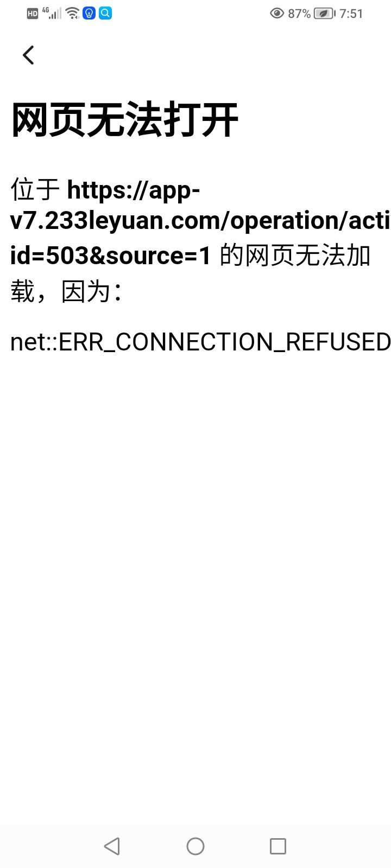
Task: Tap the 4G signal strength bars
Action: 52,14
